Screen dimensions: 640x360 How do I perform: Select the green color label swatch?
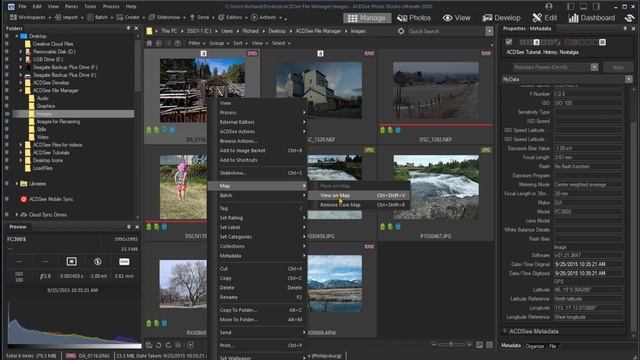point(582,42)
